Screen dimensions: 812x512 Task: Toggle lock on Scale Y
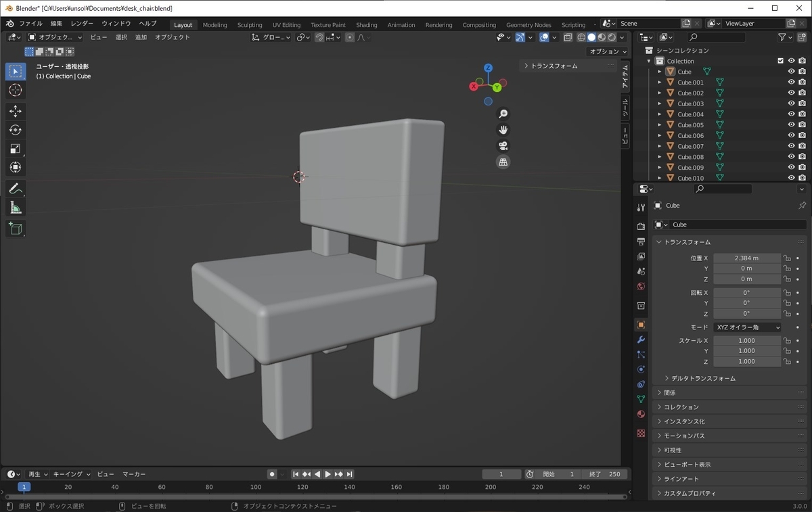(x=787, y=351)
